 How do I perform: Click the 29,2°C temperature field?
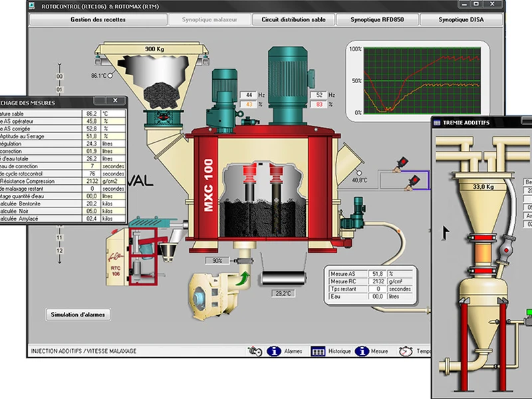point(283,293)
